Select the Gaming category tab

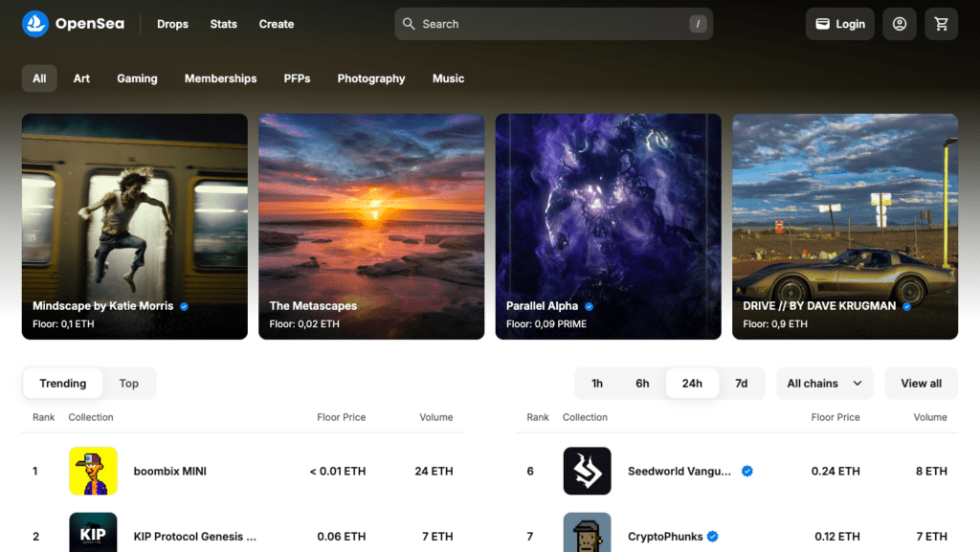pyautogui.click(x=137, y=78)
